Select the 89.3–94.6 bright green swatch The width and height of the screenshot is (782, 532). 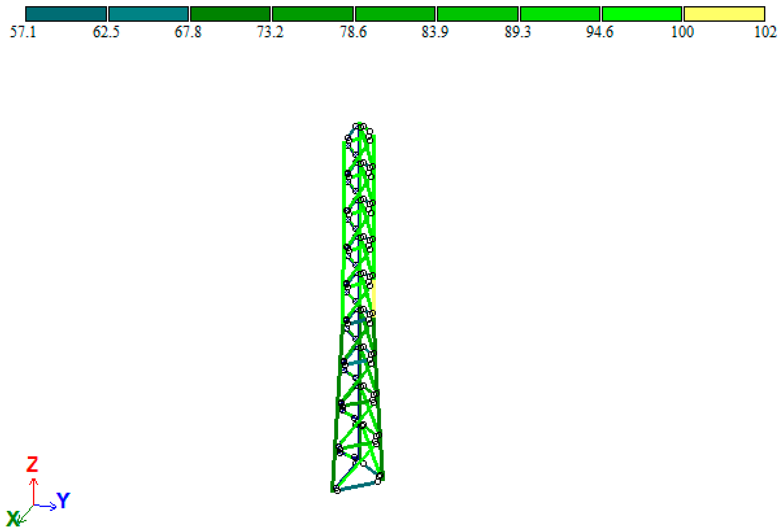click(x=560, y=14)
